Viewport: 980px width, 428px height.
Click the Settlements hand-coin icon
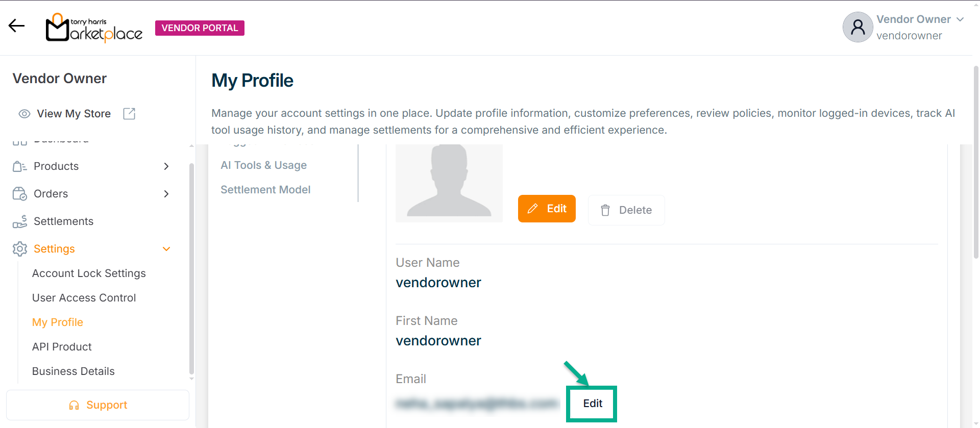tap(19, 221)
